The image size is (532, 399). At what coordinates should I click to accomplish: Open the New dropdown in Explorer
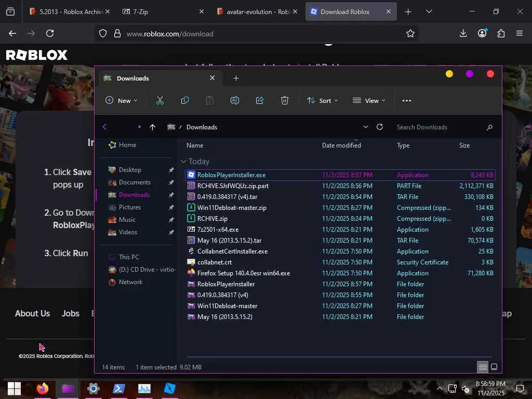coord(122,100)
